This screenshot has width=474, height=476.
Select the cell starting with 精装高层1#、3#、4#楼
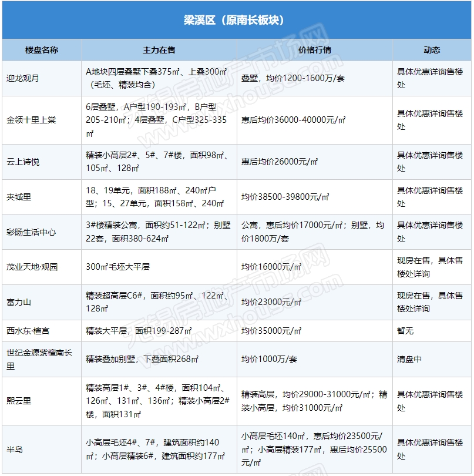(x=158, y=401)
